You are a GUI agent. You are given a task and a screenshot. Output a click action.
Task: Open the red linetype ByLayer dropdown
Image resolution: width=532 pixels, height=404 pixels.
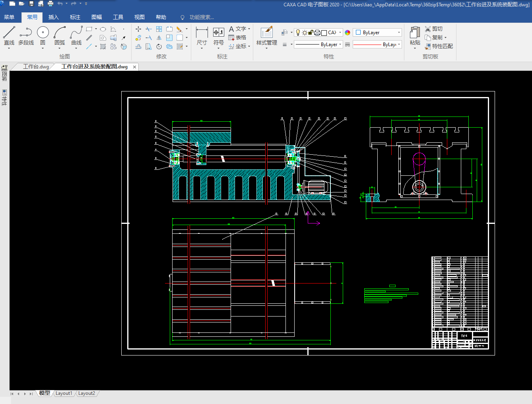[399, 45]
